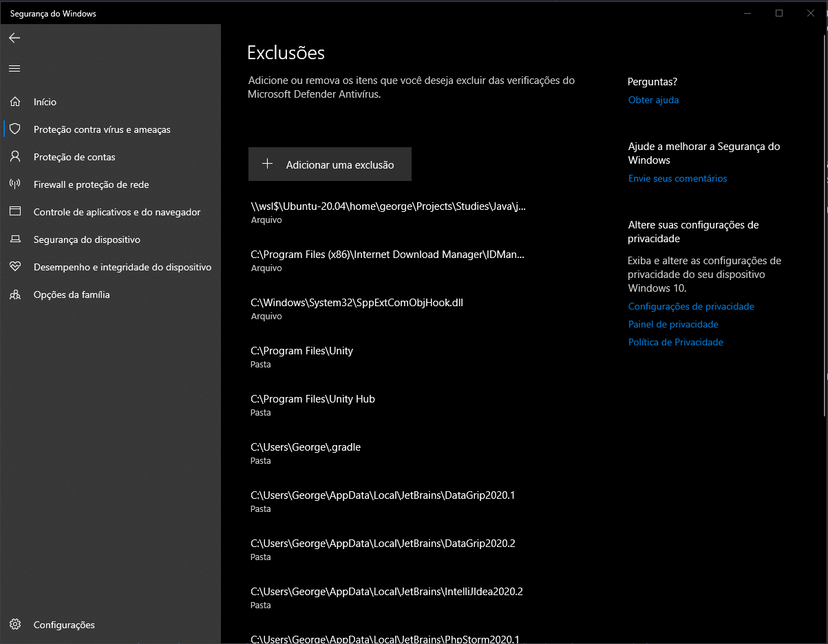
Task: Expand the .gradle folder exclusion
Action: [x=306, y=453]
